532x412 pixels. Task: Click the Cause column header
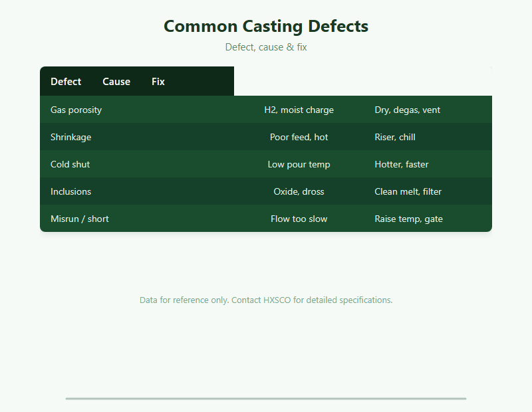pyautogui.click(x=116, y=81)
